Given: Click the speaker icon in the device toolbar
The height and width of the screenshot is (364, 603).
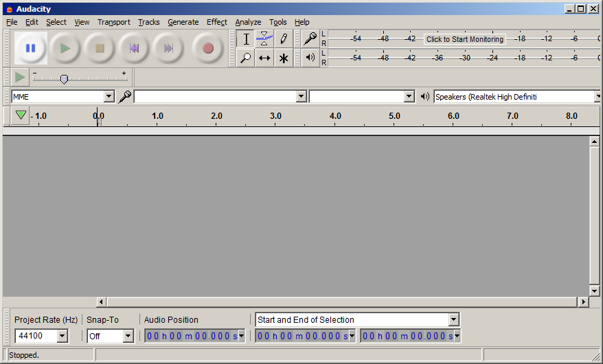Looking at the screenshot, I should pyautogui.click(x=425, y=96).
